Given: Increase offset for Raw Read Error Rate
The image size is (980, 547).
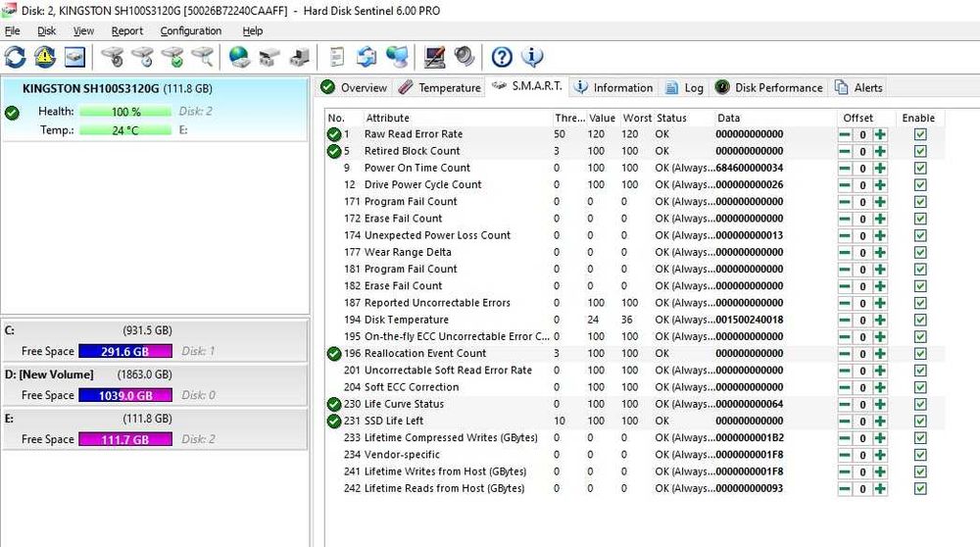Looking at the screenshot, I should point(880,134).
